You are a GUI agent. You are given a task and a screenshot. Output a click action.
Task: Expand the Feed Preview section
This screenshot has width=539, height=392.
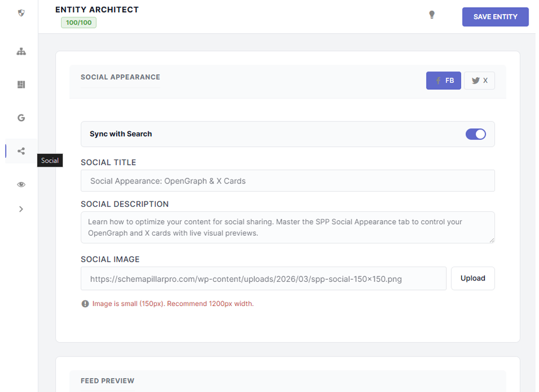pyautogui.click(x=107, y=381)
